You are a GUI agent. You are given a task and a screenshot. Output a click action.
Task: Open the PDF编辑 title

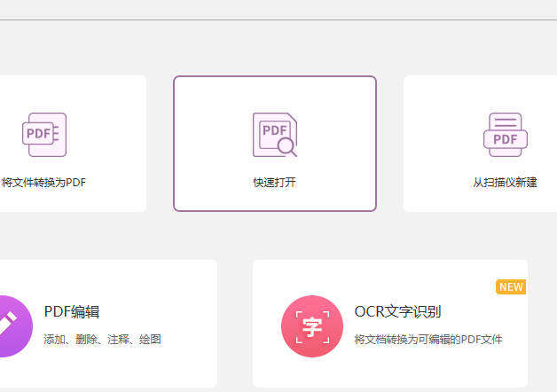[x=72, y=311]
